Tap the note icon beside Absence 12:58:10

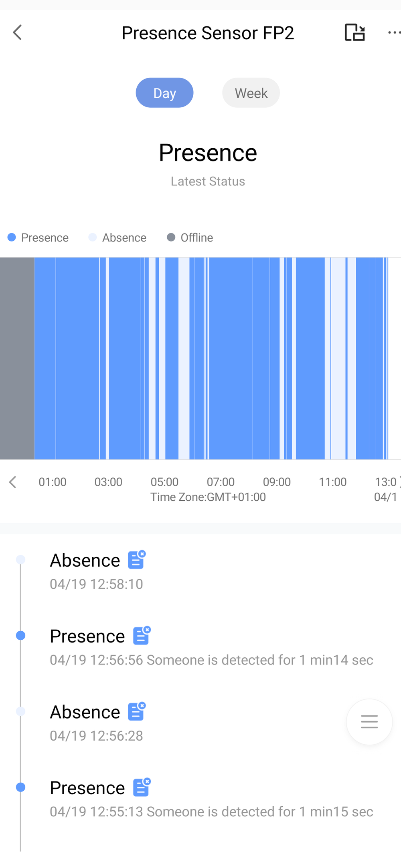tap(137, 560)
